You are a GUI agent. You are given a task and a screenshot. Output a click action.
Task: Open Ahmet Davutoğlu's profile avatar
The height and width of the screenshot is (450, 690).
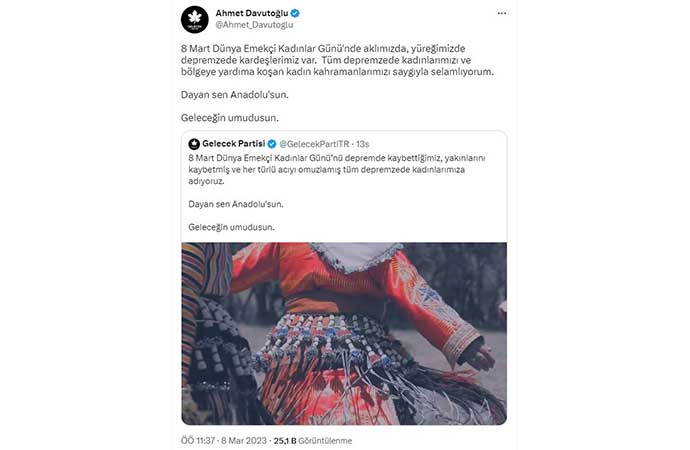tap(195, 19)
